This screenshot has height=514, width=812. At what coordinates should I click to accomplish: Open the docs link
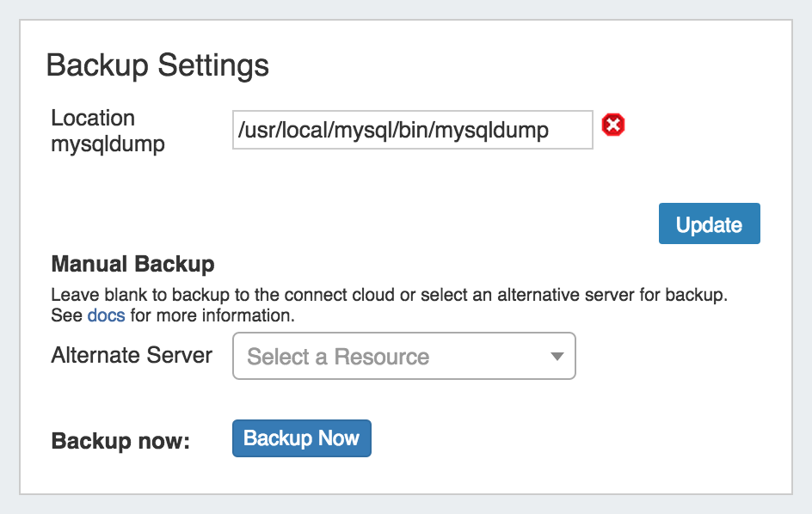click(106, 315)
